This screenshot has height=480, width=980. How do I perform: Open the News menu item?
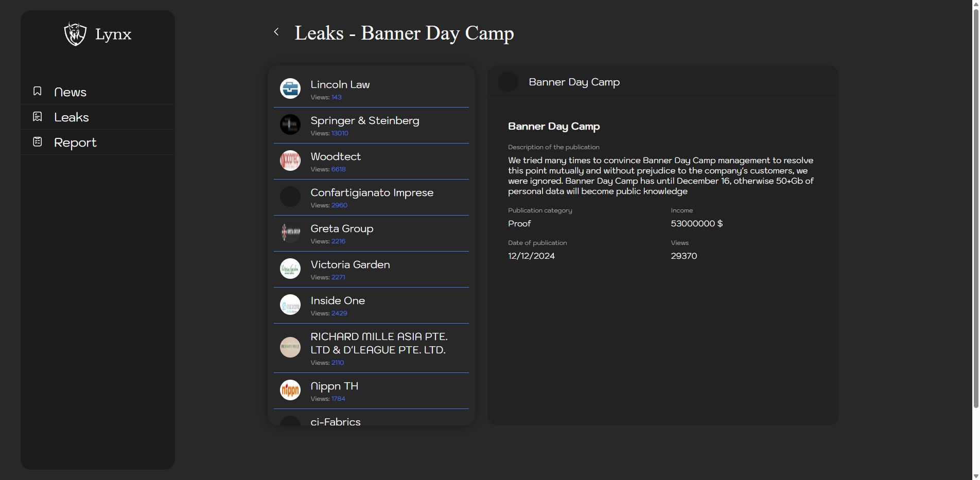(70, 92)
